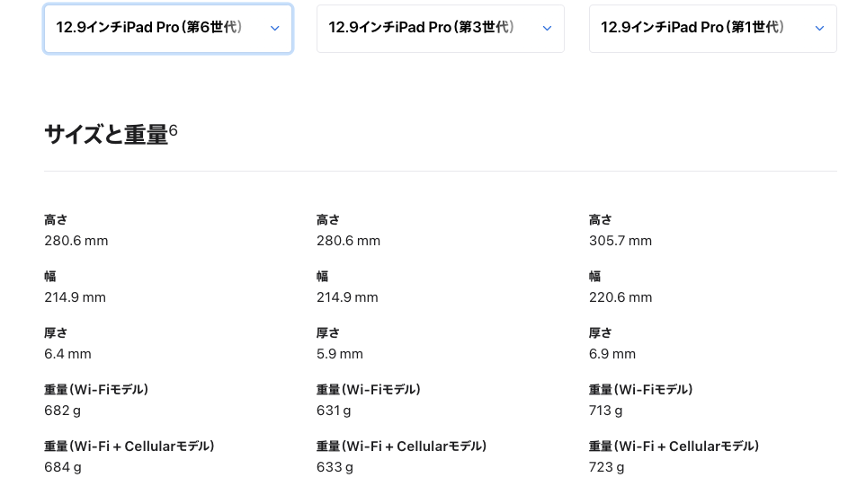Click the 723 g Cellular weight value
Screen dimensions: 866x504
[x=607, y=467]
